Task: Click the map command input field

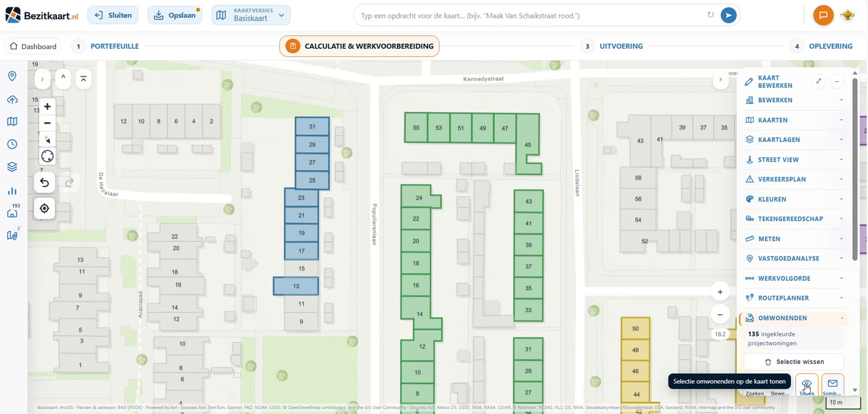Action: (x=529, y=15)
